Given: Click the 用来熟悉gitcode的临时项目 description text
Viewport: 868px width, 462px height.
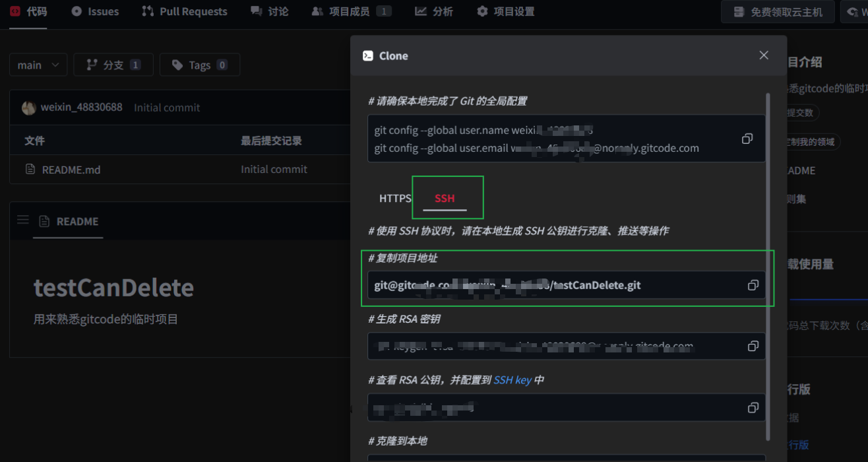Looking at the screenshot, I should click(106, 319).
